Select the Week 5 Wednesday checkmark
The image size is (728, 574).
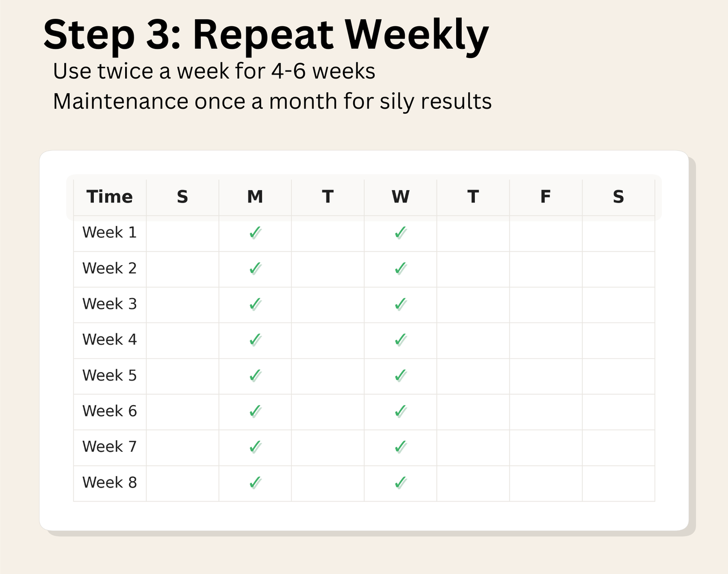click(400, 375)
